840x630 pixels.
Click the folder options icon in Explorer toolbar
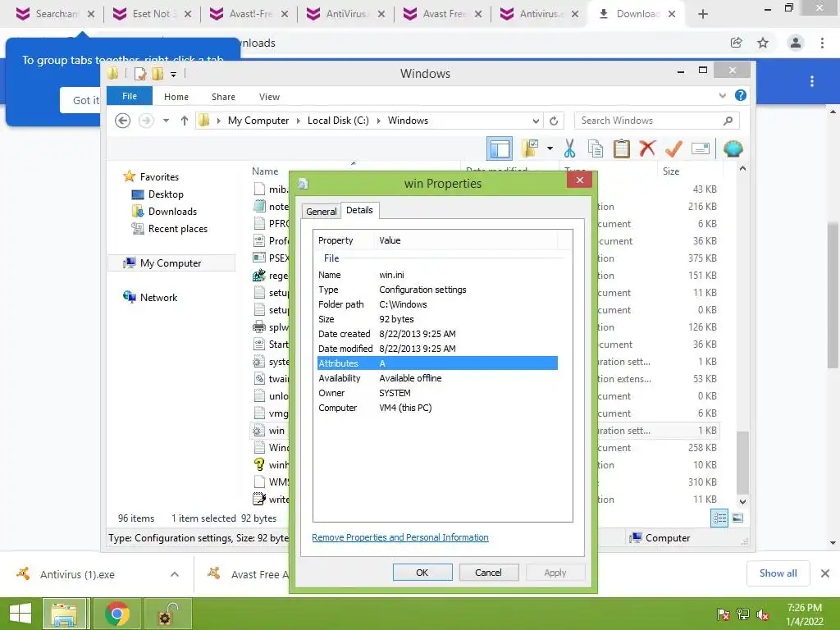(x=531, y=148)
